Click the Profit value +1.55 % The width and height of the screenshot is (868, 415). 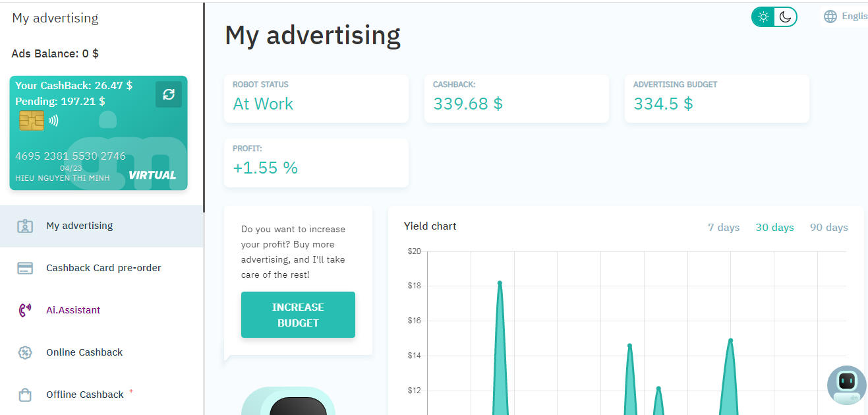tap(266, 168)
